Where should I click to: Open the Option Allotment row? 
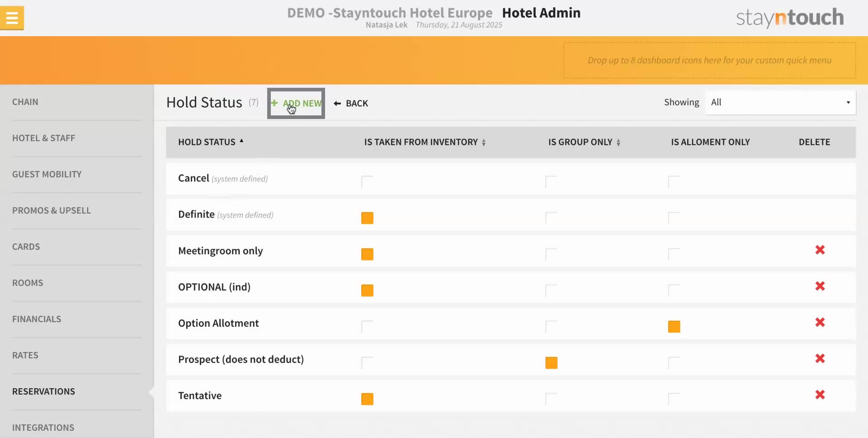click(x=511, y=324)
